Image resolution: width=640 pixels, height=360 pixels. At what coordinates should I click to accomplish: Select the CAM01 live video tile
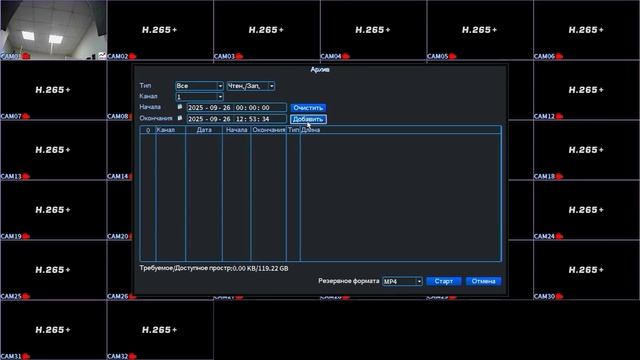[53, 30]
